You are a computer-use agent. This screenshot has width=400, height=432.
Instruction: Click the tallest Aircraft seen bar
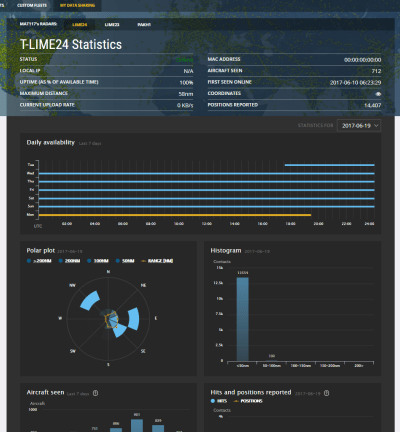pyautogui.click(x=137, y=425)
